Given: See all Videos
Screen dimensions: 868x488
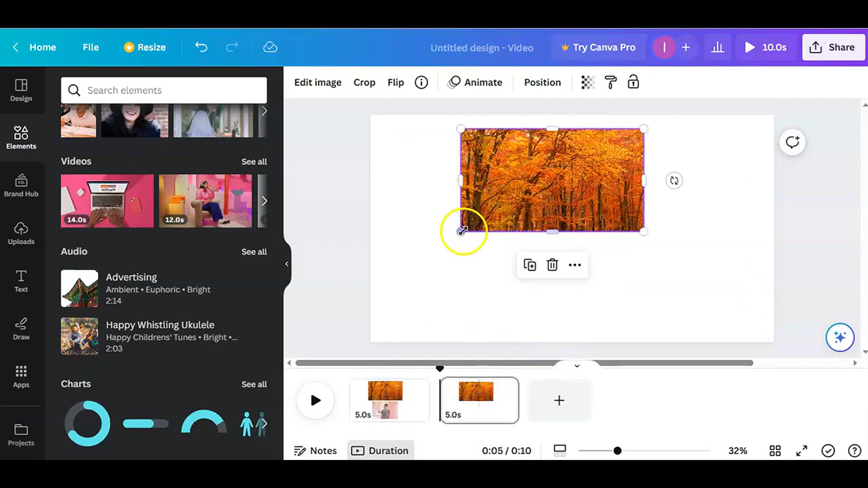Looking at the screenshot, I should pos(254,162).
